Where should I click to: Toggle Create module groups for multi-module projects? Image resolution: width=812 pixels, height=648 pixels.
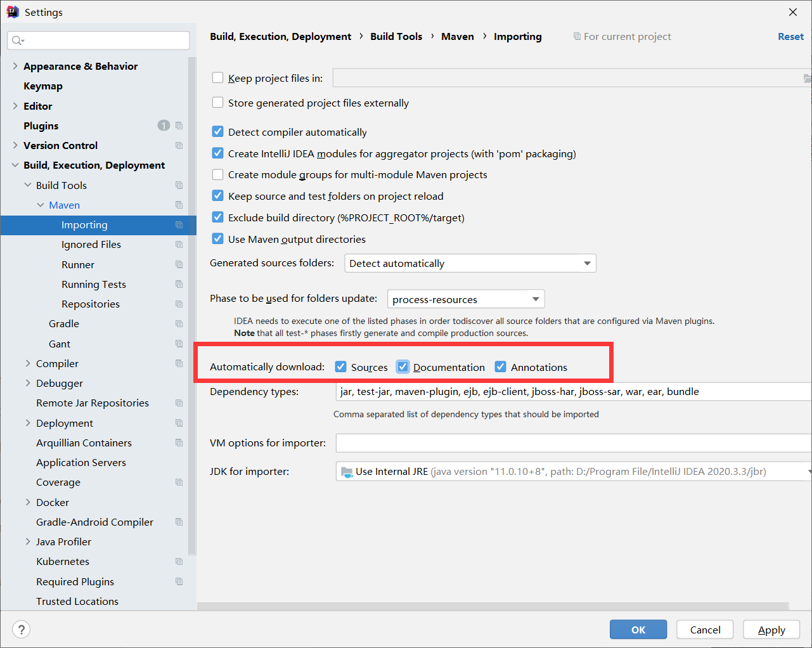point(217,174)
